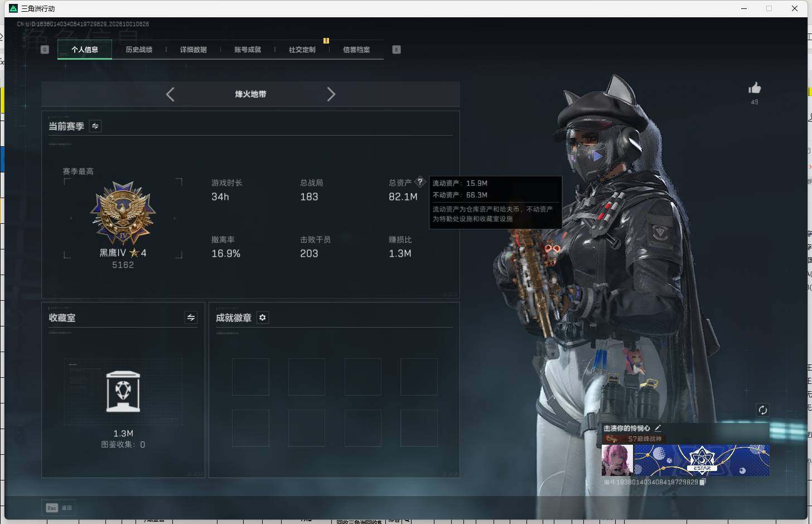Click the 图鉴收集：0 text
This screenshot has height=524, width=812.
point(123,445)
